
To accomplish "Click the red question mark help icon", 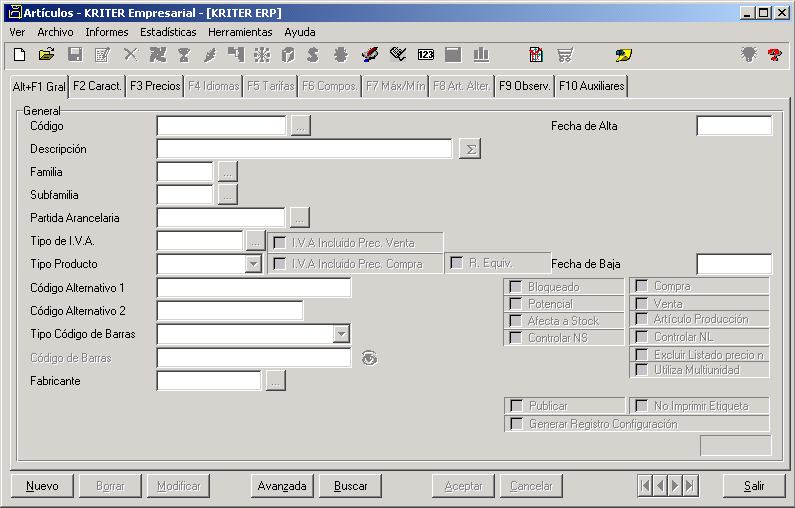I will (774, 54).
